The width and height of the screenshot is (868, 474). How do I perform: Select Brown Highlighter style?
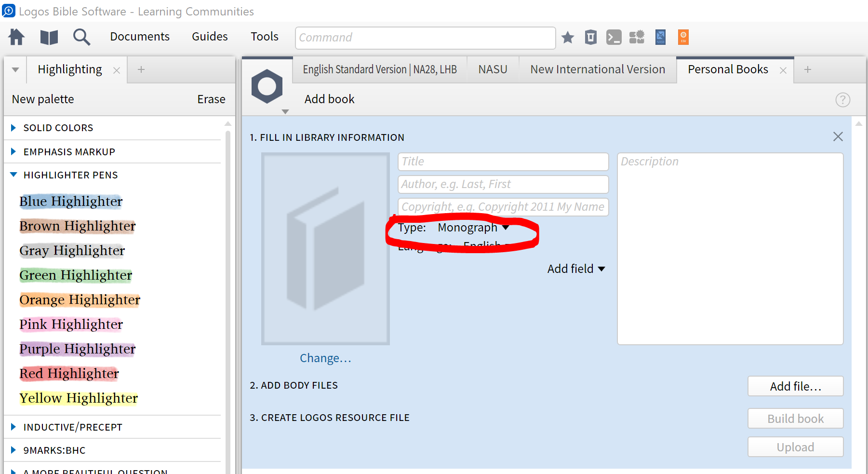(78, 226)
